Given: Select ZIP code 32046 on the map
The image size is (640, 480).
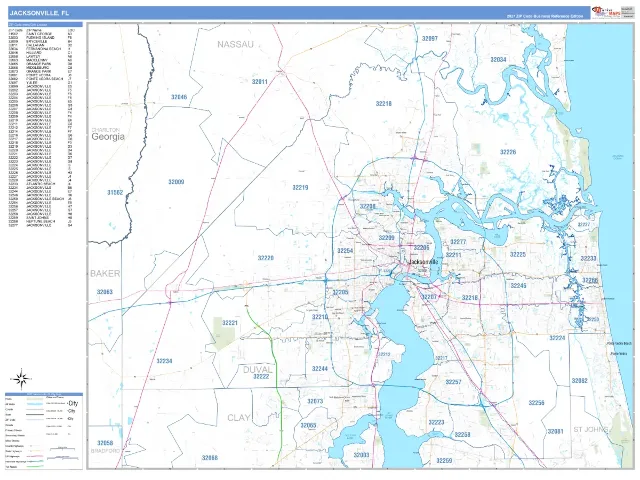Looking at the screenshot, I should tap(179, 97).
